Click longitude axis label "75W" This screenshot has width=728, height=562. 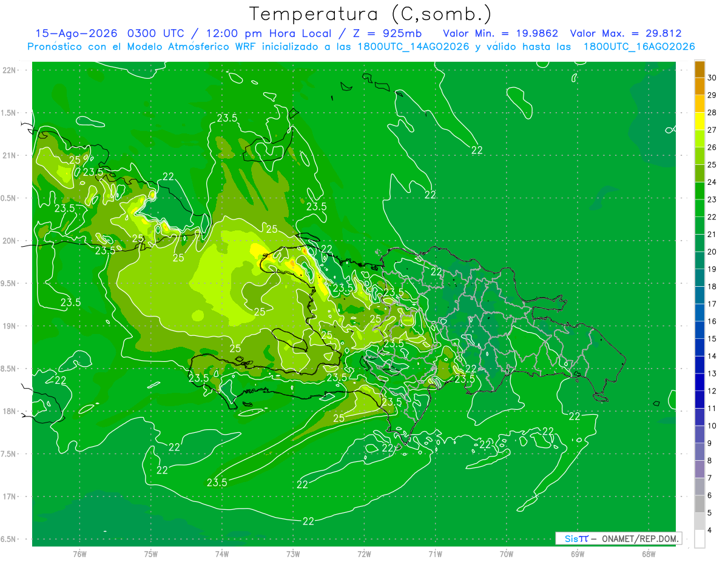click(x=151, y=554)
